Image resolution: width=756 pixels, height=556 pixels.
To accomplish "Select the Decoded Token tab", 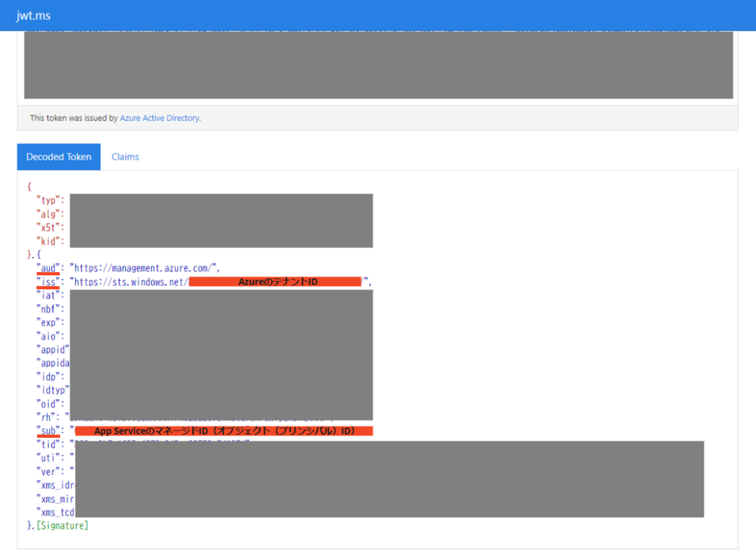I will click(59, 157).
